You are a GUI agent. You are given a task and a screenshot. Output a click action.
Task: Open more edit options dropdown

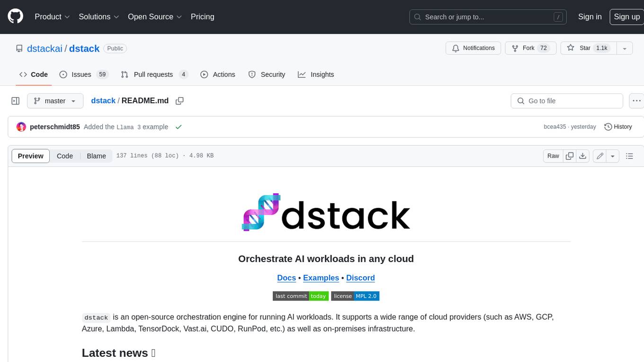613,156
